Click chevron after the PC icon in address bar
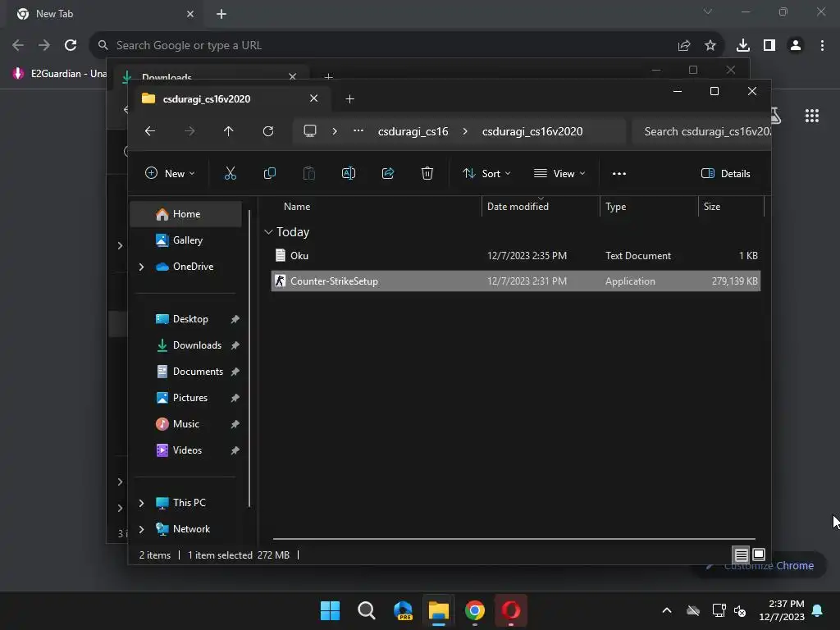The image size is (840, 630). [335, 131]
